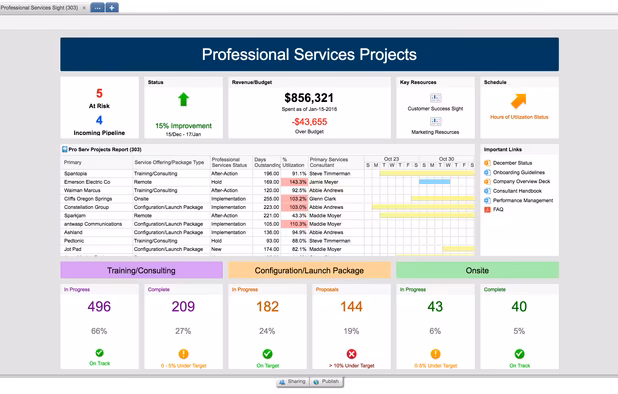This screenshot has width=618, height=394.
Task: Select the Sparkjam row
Action: pyautogui.click(x=268, y=216)
